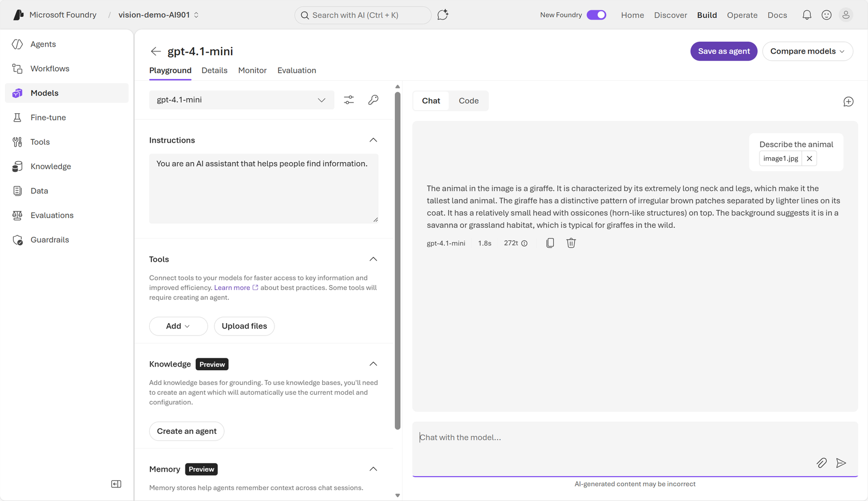Toggle the New Foundry switch

(596, 15)
